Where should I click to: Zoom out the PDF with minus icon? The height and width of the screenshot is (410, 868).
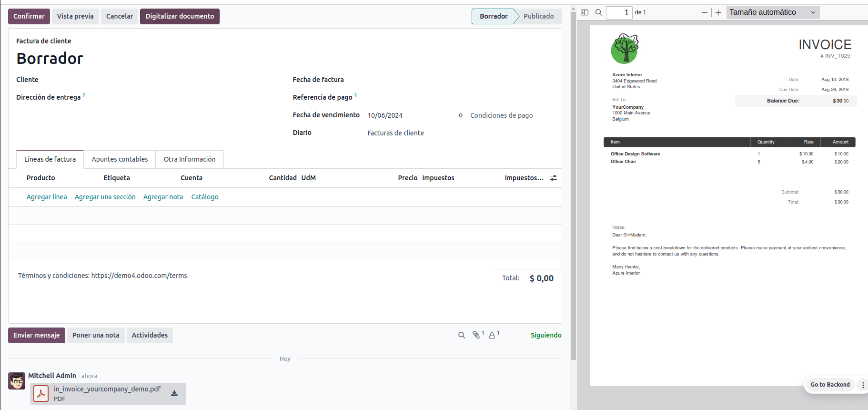tap(704, 13)
